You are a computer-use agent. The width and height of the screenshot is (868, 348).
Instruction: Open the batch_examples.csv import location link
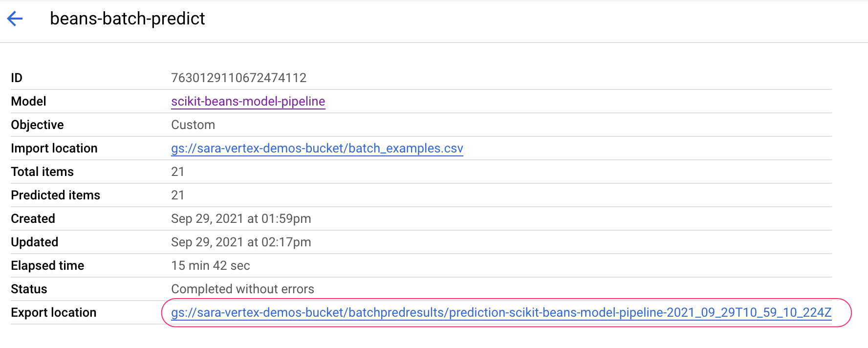coord(317,148)
